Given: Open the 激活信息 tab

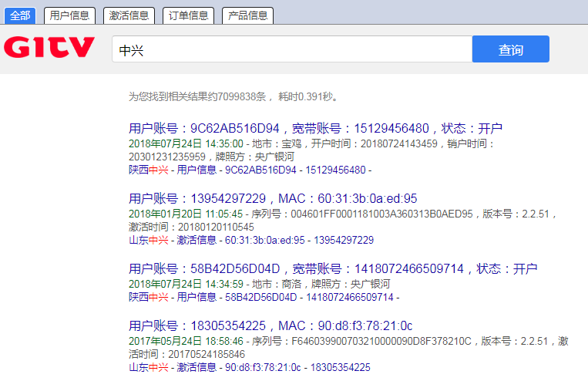Looking at the screenshot, I should 129,15.
